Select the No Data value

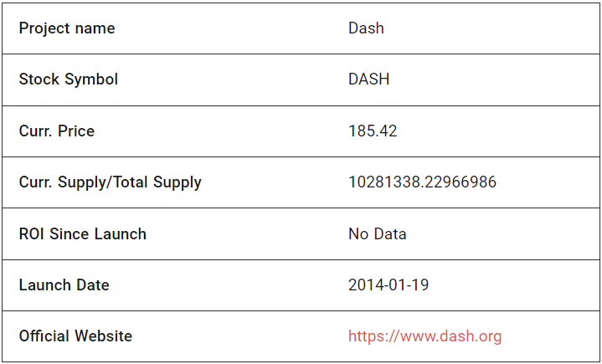[377, 234]
